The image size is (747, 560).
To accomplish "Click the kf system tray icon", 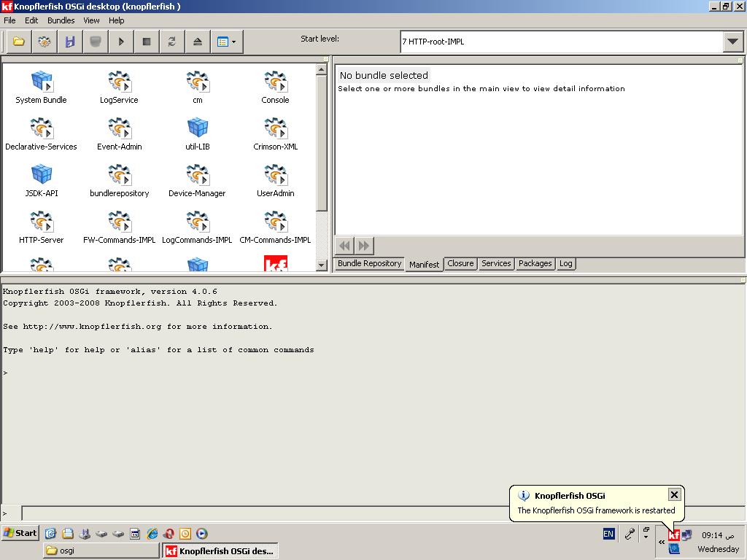I will coord(673,535).
